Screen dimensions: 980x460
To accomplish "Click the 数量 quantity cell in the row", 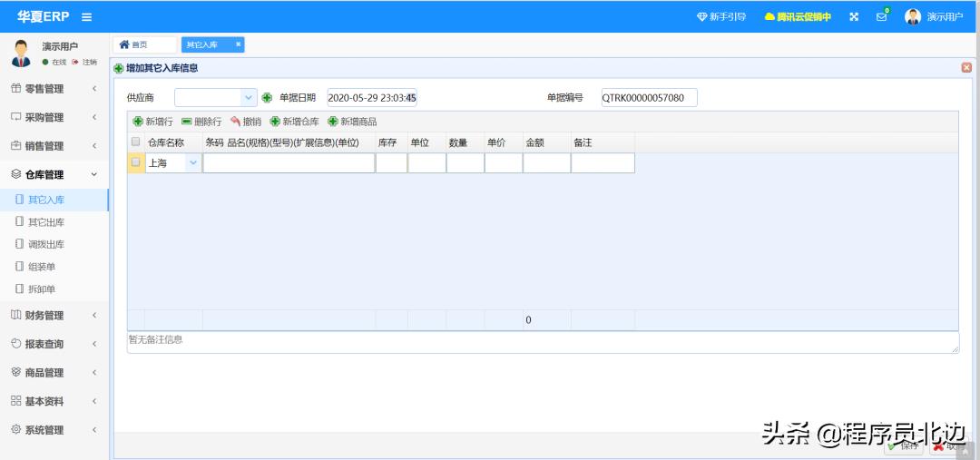I will 465,163.
